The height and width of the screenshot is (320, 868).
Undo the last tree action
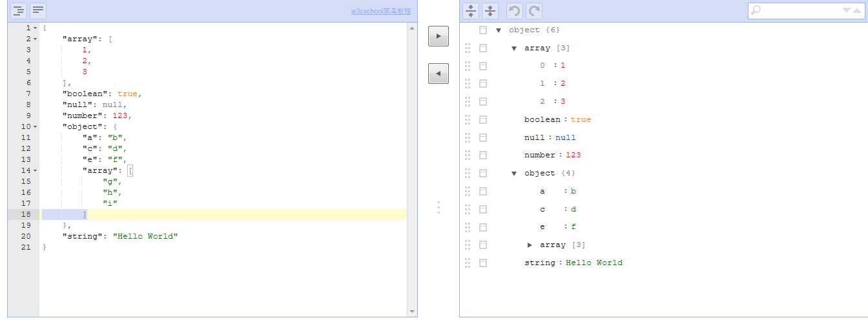(x=515, y=11)
